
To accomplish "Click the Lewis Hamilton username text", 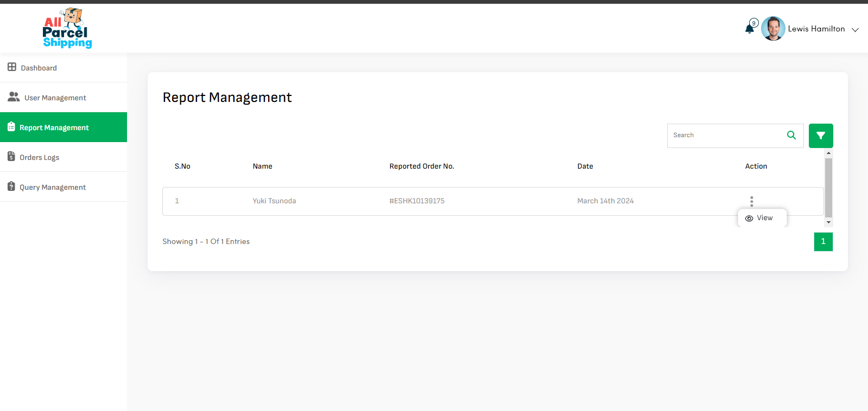I will point(816,29).
